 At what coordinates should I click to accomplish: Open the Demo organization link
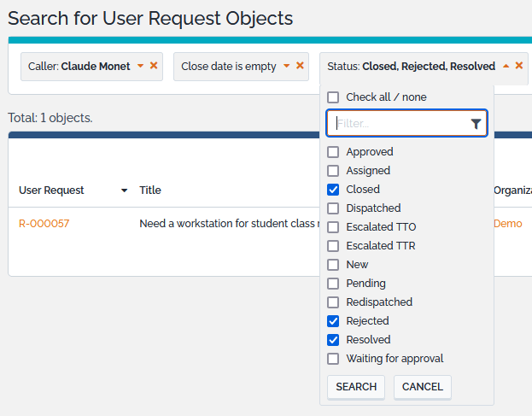(x=507, y=224)
